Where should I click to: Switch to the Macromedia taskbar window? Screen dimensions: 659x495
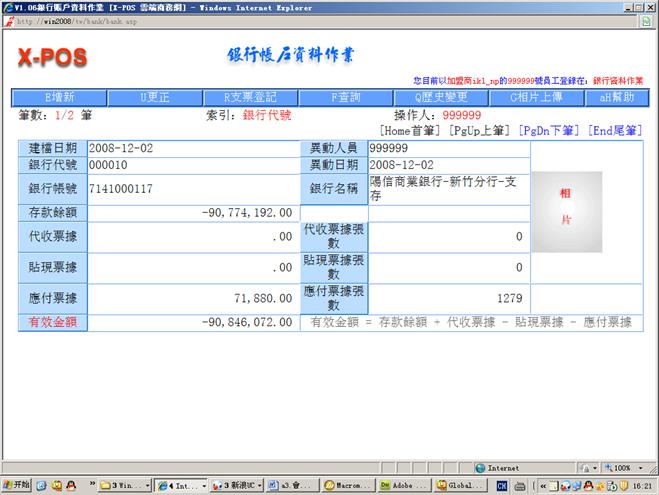tap(348, 485)
